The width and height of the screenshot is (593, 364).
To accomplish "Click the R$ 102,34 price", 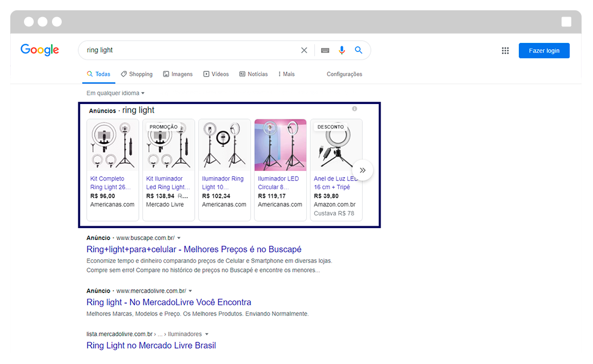I will point(216,196).
